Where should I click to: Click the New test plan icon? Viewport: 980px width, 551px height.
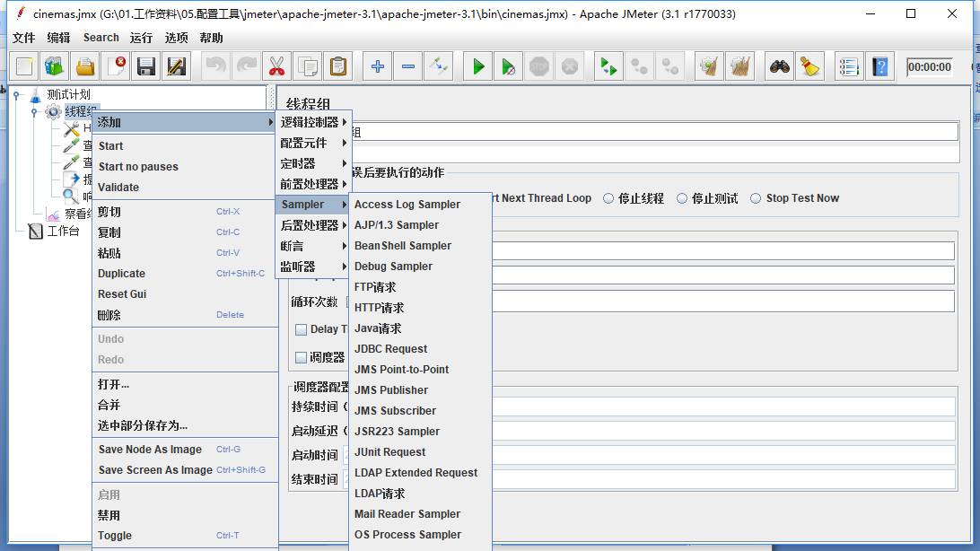(24, 66)
